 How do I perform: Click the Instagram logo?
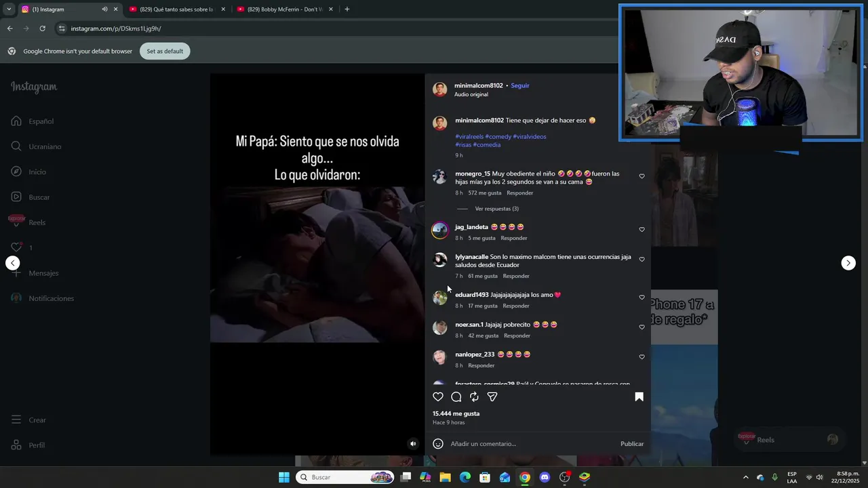[34, 87]
